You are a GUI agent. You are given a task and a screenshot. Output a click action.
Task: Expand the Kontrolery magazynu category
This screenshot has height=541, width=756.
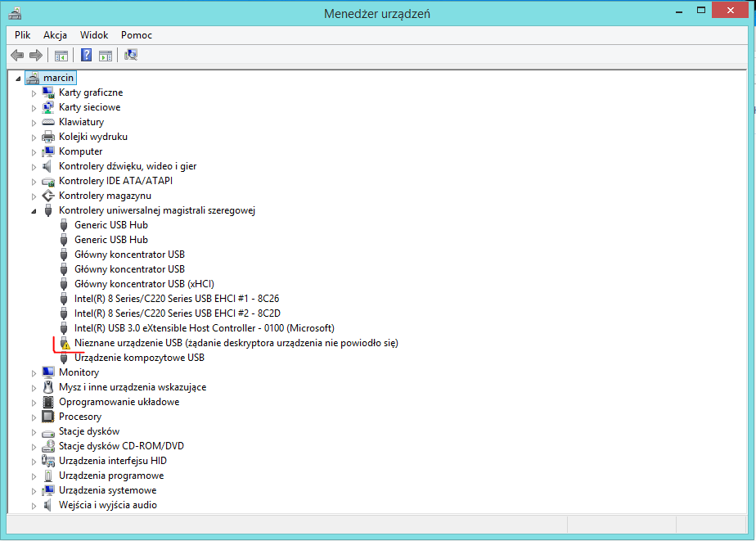(34, 196)
